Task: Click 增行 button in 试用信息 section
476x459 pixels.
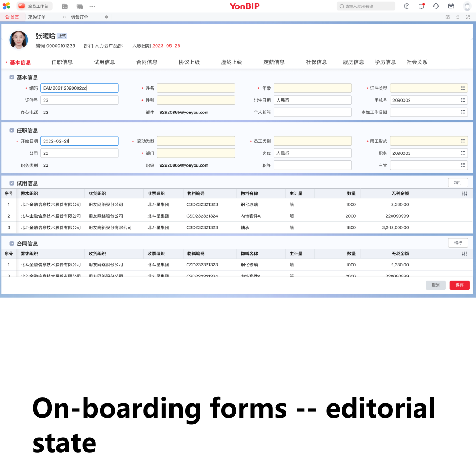Action: [458, 182]
